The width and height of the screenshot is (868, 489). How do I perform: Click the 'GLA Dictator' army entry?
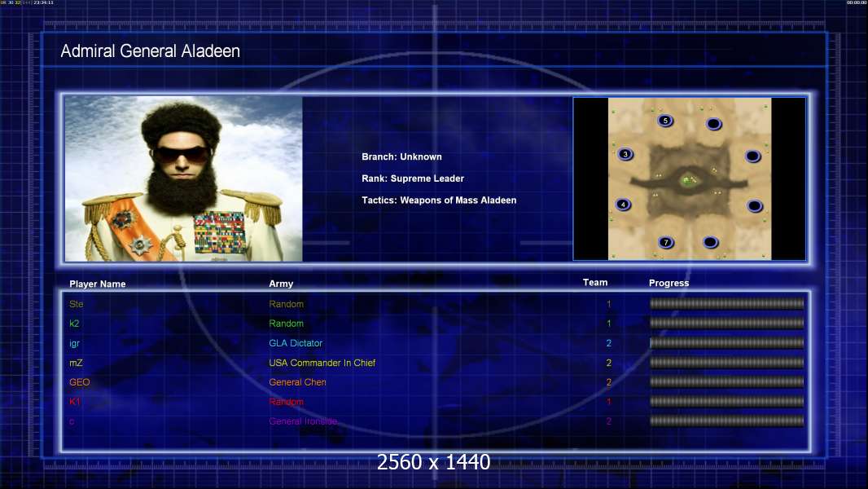296,343
